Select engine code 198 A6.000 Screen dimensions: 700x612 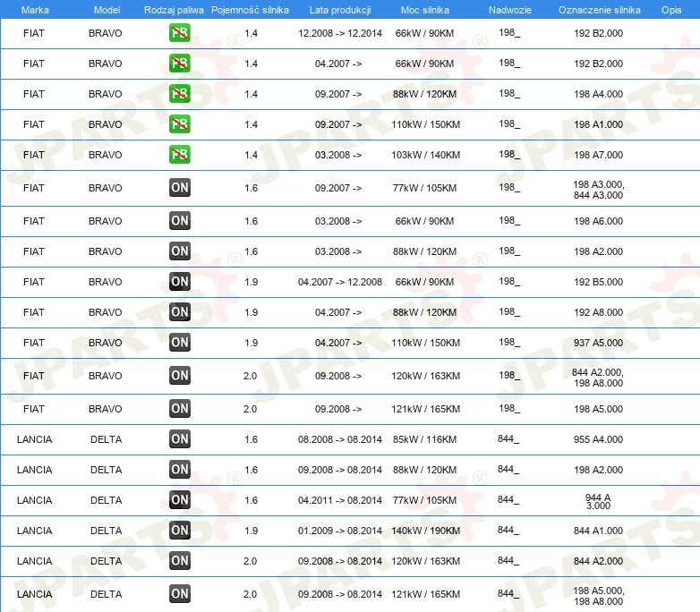point(598,221)
